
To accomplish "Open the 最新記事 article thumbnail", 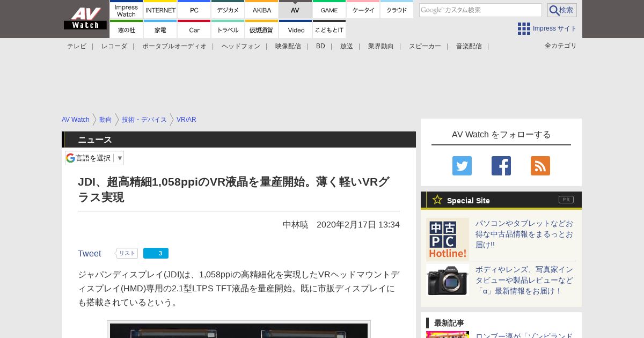I will (x=448, y=335).
